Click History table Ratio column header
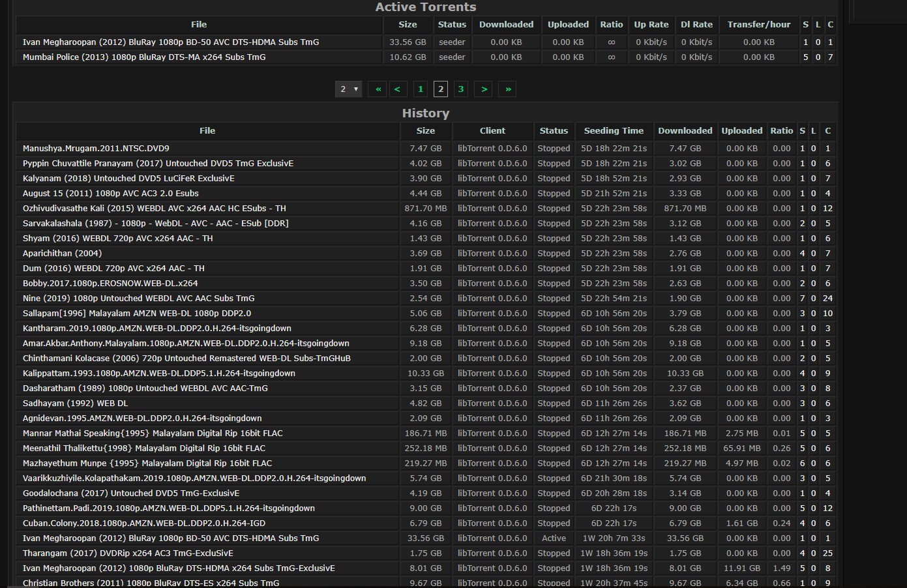907x588 pixels. pos(781,131)
